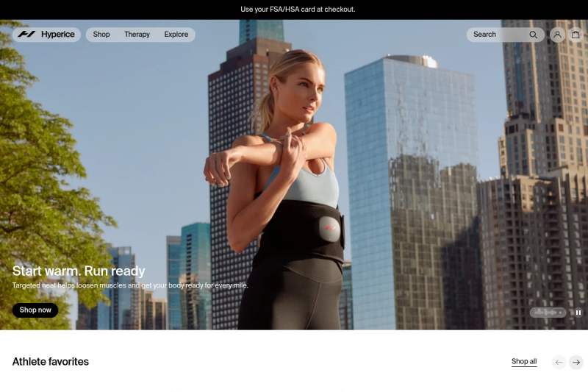Click the FSA/HSA card announcement banner
Viewport: 588px width, 392px height.
[x=298, y=10]
